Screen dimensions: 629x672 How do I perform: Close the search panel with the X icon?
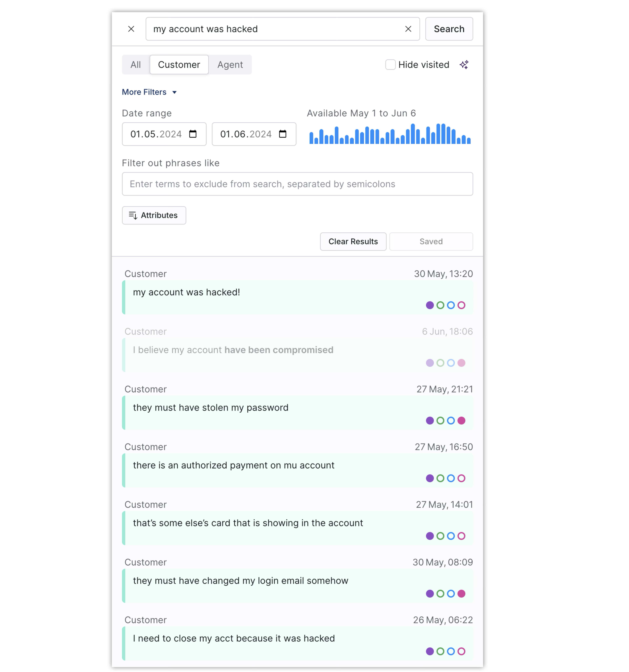click(131, 29)
